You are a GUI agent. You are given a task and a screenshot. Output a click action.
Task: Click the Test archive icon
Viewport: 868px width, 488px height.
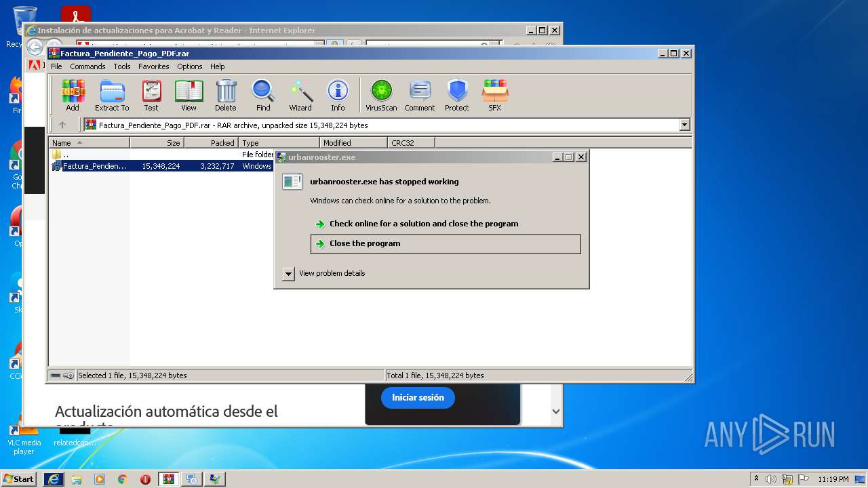pyautogui.click(x=151, y=96)
